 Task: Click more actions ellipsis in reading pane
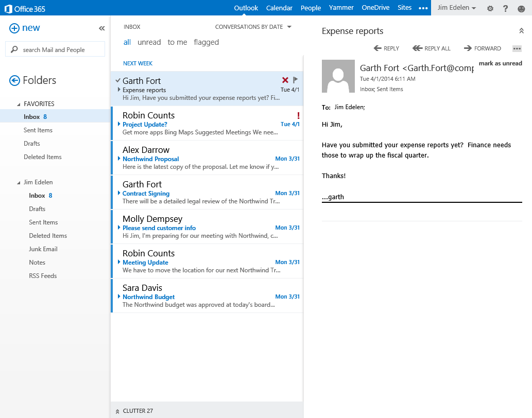point(517,48)
